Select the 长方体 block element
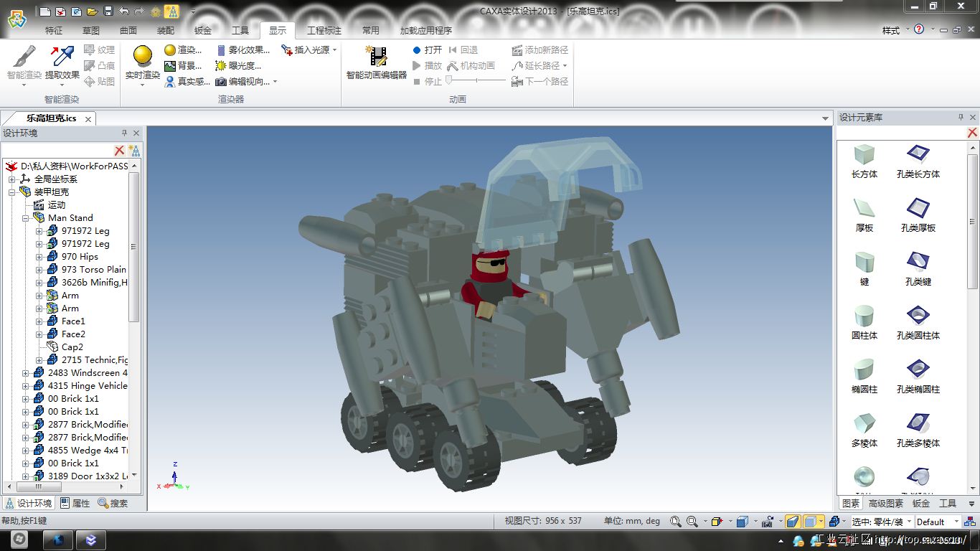The height and width of the screenshot is (551, 980). (864, 161)
